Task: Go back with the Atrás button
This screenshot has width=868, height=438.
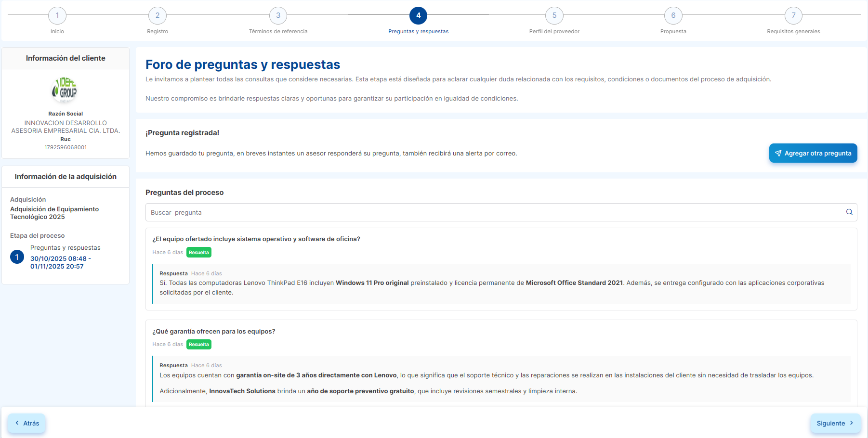Action: click(27, 423)
